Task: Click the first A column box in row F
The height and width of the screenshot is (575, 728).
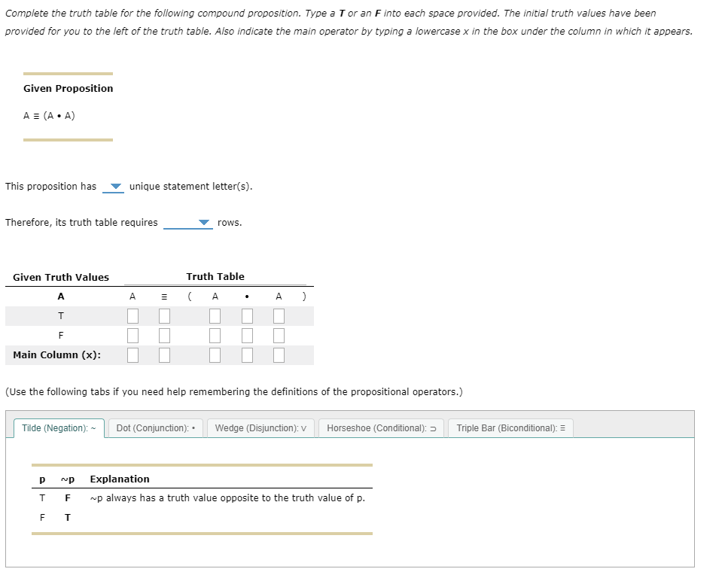Action: point(133,335)
